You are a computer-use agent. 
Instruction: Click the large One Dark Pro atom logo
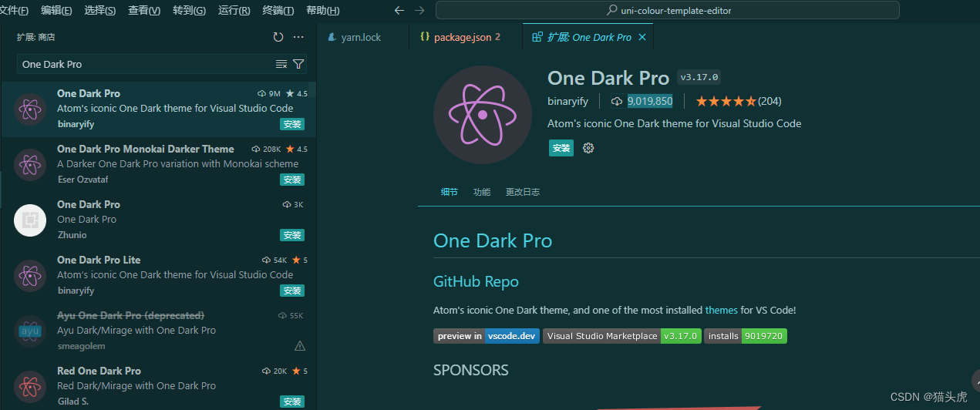point(483,115)
